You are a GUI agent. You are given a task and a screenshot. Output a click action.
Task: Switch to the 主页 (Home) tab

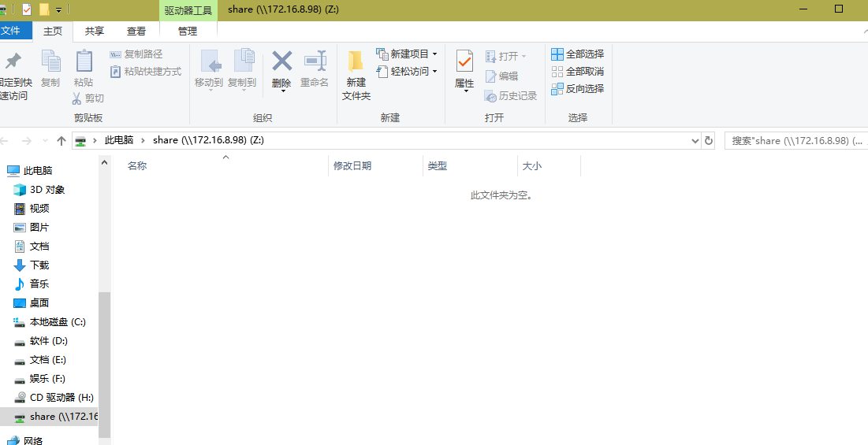pos(53,32)
